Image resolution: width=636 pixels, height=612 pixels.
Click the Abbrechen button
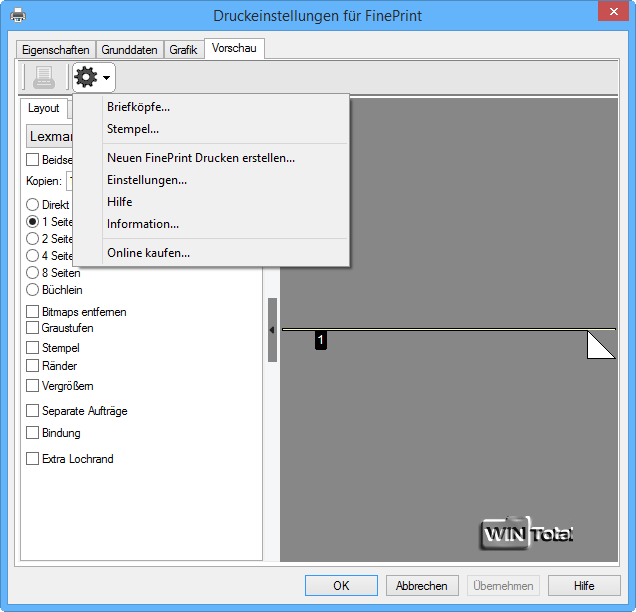click(x=422, y=586)
